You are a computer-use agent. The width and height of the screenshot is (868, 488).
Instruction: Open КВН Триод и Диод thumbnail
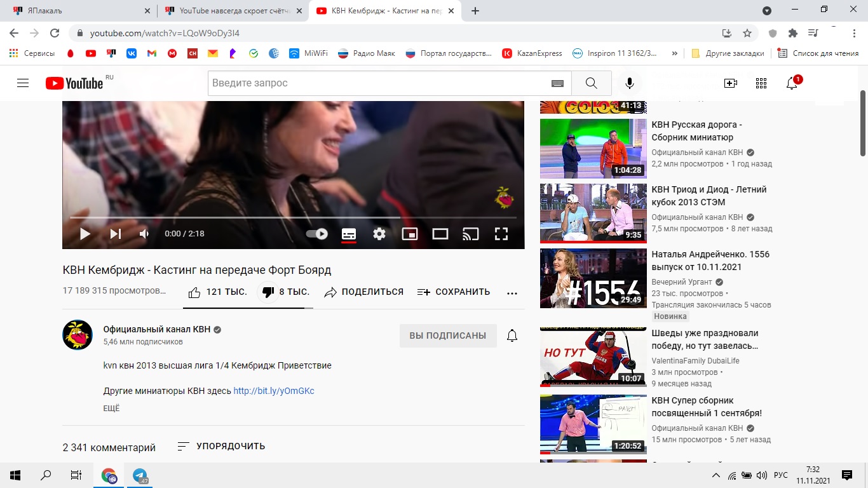tap(593, 213)
